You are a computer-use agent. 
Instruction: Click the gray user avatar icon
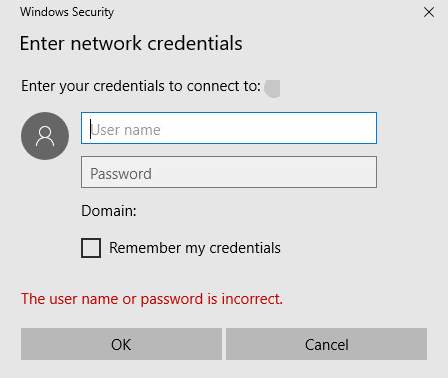pyautogui.click(x=45, y=136)
